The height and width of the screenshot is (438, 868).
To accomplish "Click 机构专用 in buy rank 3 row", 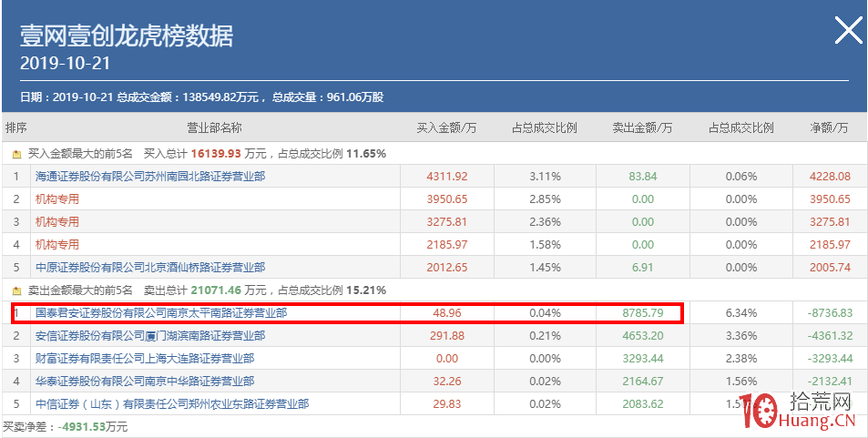I will point(57,222).
